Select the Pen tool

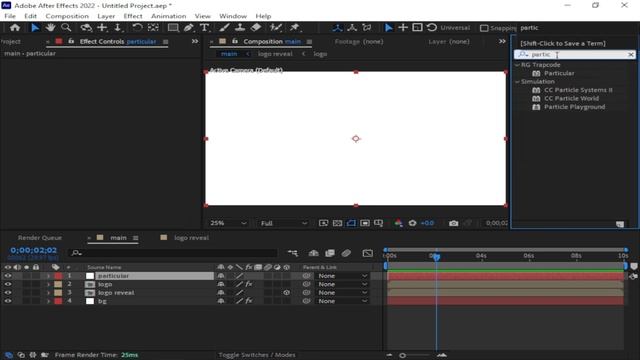[189, 28]
